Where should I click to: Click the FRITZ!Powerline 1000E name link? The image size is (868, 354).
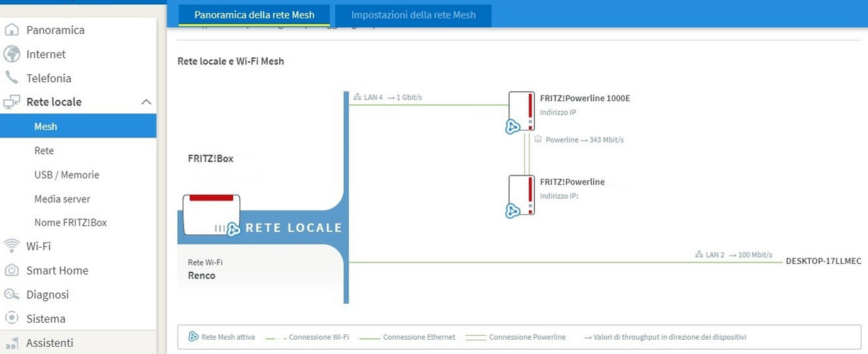pyautogui.click(x=585, y=98)
